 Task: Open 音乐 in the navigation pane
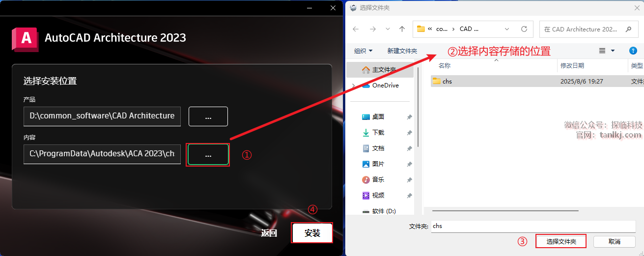378,180
